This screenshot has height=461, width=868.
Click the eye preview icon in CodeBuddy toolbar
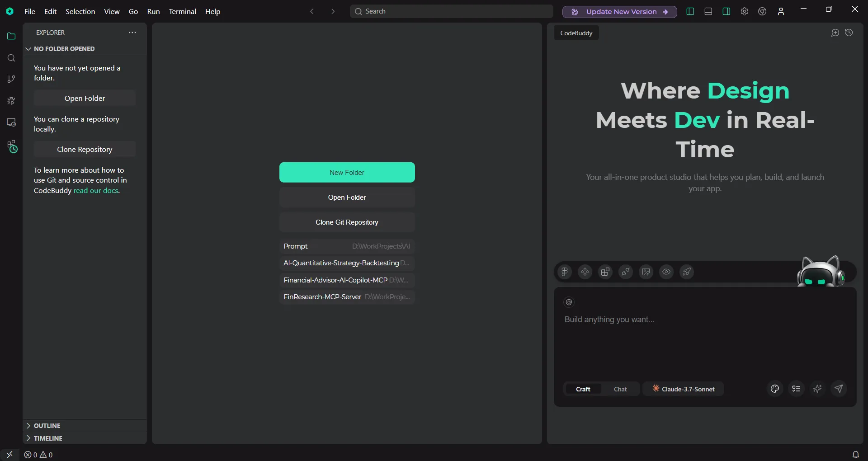(666, 272)
